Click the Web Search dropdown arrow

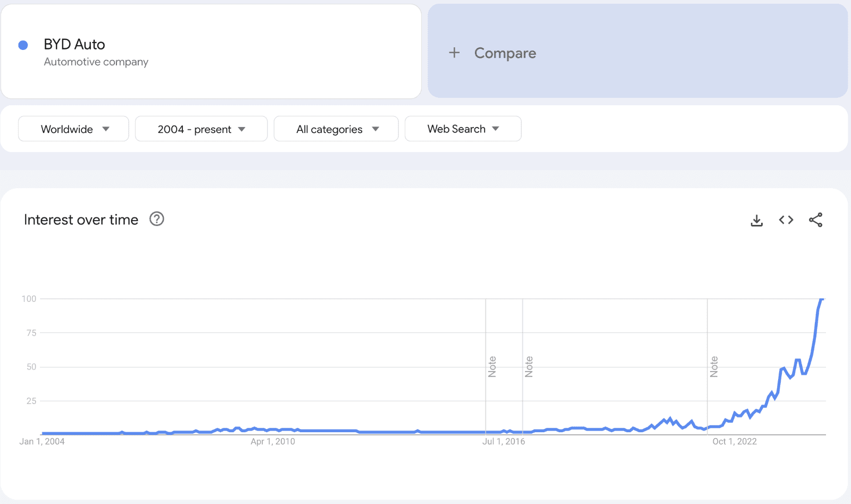pos(496,129)
